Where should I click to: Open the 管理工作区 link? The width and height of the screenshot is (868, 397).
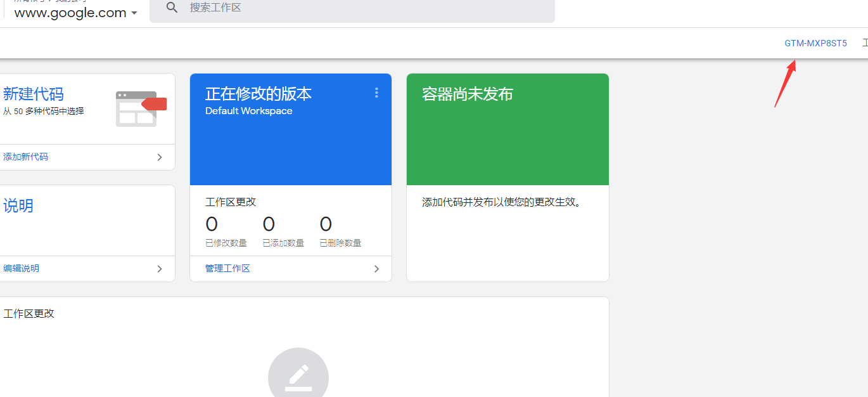pos(227,268)
